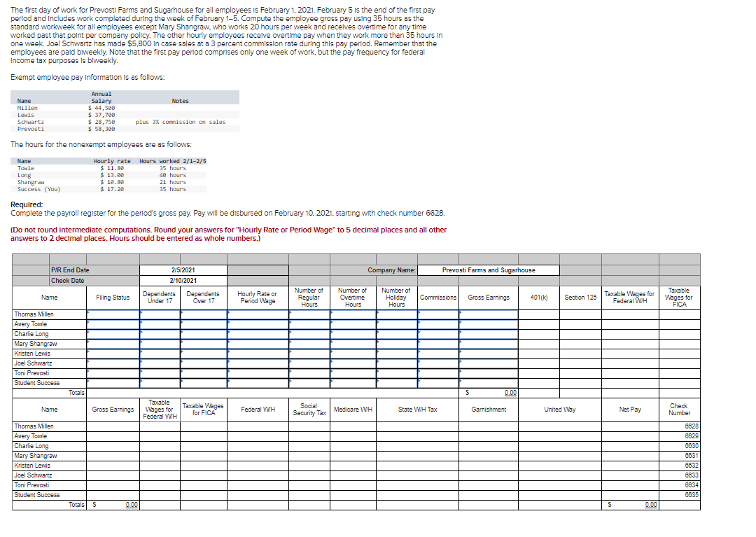Select Shangraw's 21 hours worked entry

pyautogui.click(x=173, y=182)
